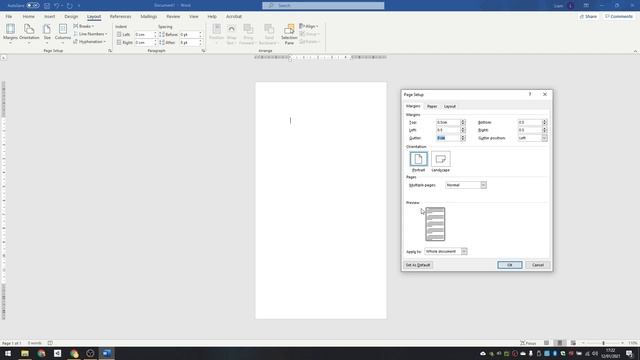Screen dimensions: 640x360
Task: Click the Share button
Action: (x=588, y=16)
